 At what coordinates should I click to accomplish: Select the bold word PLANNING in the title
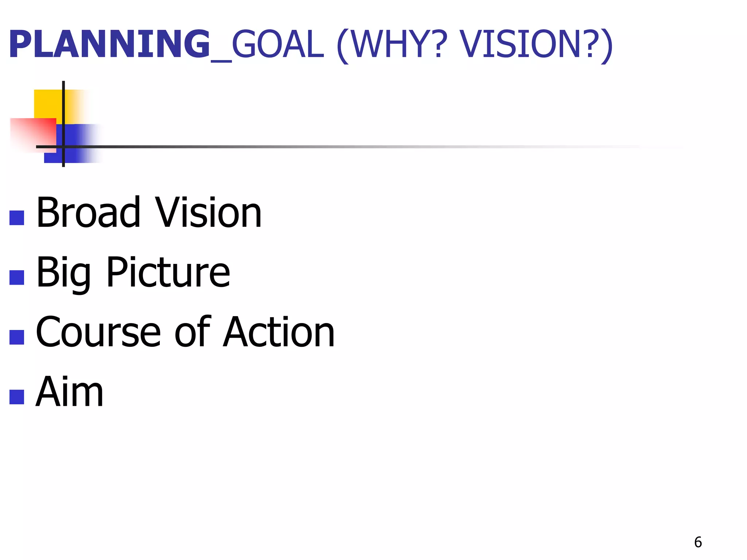point(109,44)
